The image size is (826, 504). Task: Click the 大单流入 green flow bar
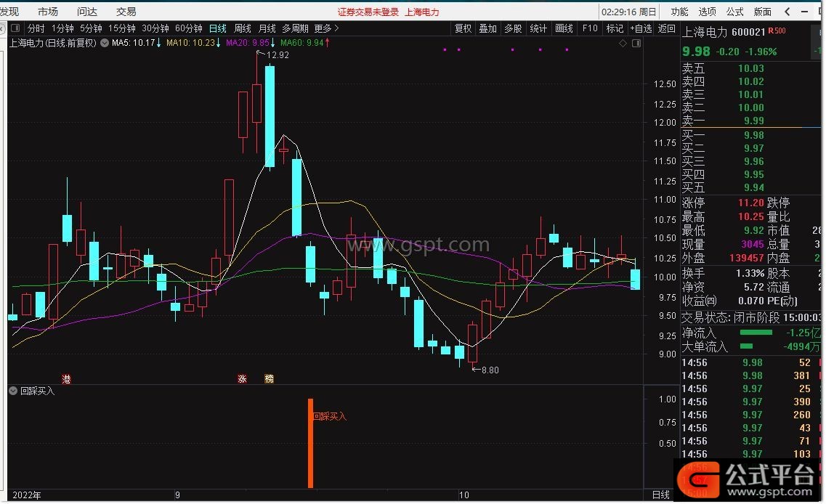[x=746, y=346]
